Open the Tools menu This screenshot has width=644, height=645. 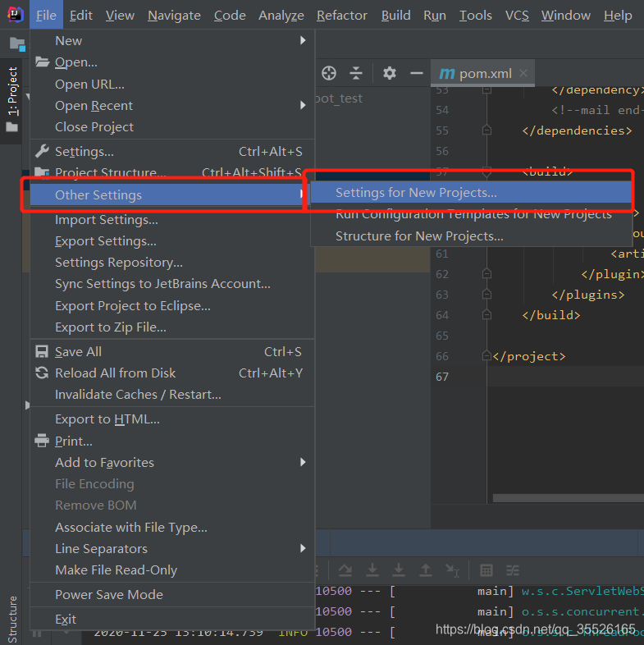coord(475,16)
